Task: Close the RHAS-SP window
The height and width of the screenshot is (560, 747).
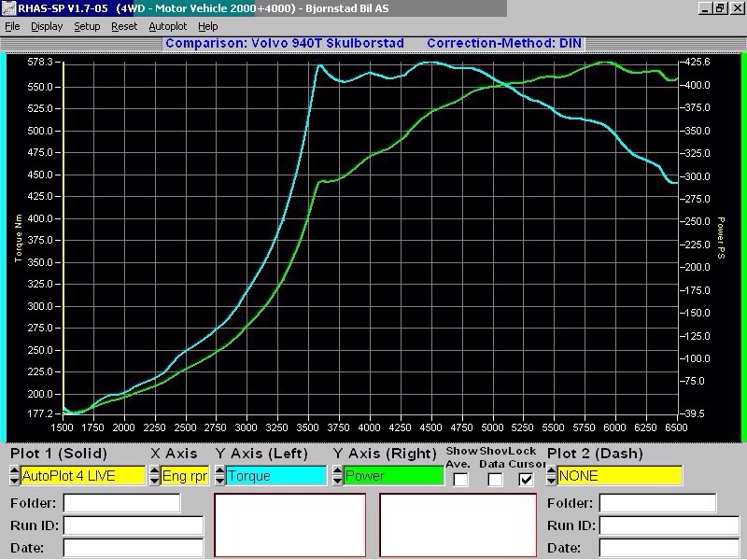Action: pos(737,8)
